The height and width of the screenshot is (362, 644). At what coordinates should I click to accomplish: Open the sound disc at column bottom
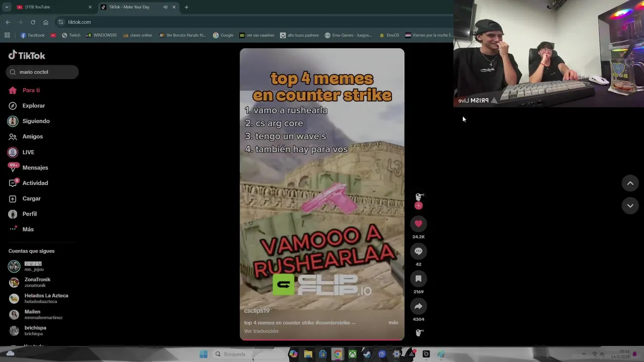[x=419, y=332]
